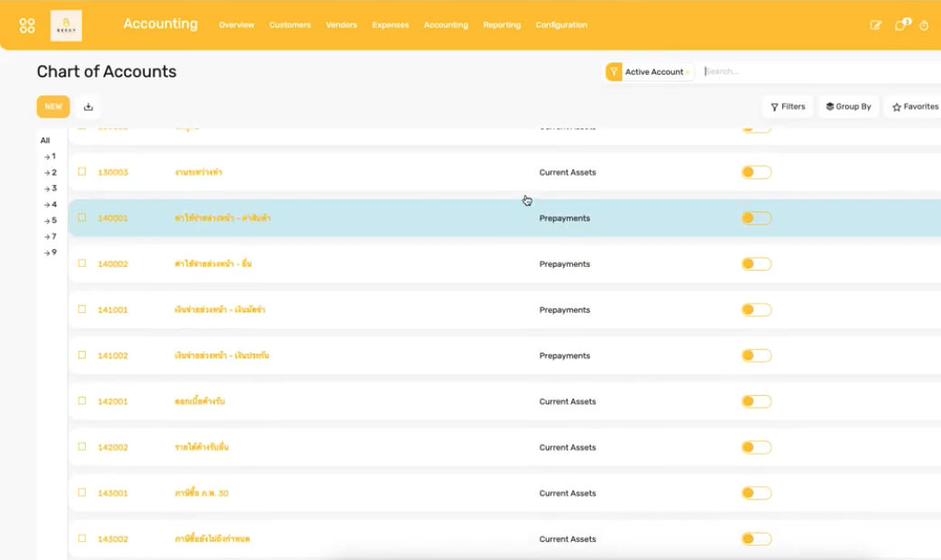Open the messages chat icon with badge

(899, 27)
